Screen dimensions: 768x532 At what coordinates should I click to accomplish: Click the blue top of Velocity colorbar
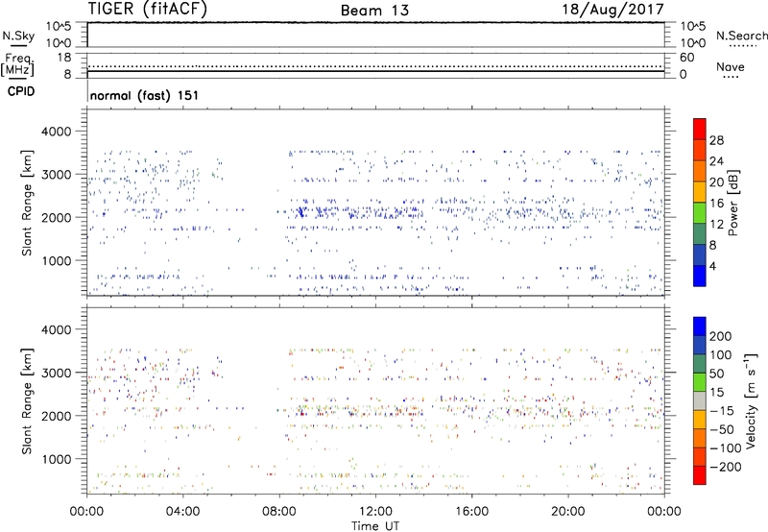click(700, 326)
